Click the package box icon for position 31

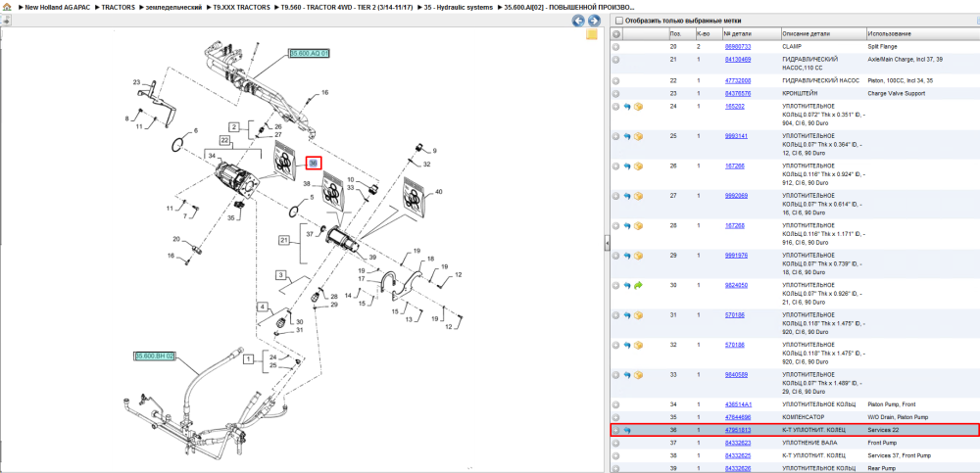point(638,315)
